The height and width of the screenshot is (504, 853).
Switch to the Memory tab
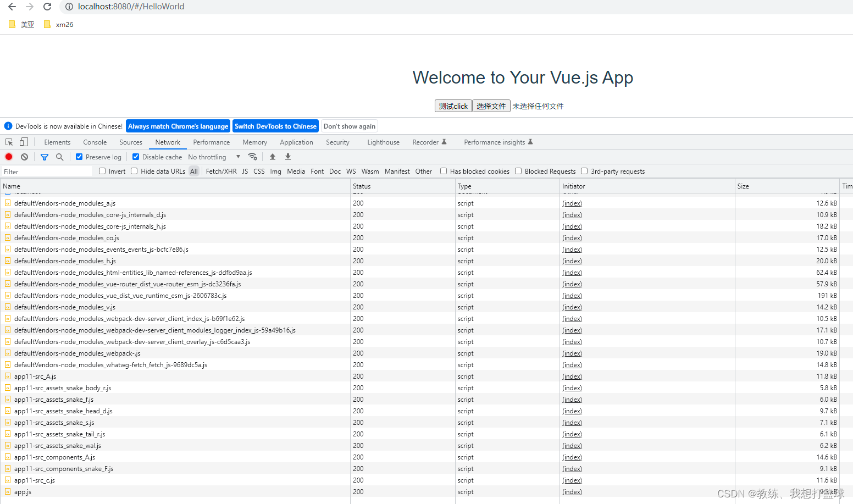click(x=255, y=142)
